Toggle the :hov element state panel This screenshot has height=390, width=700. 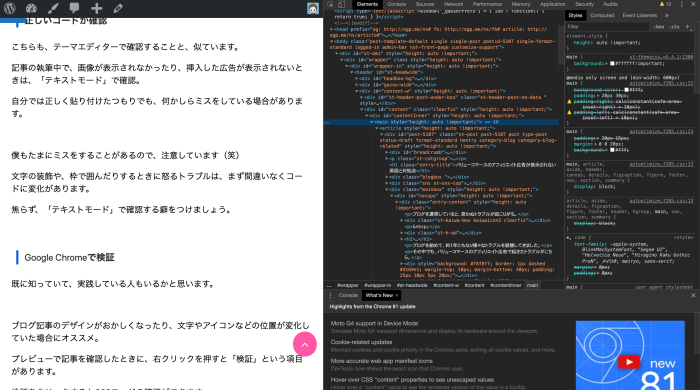(659, 27)
